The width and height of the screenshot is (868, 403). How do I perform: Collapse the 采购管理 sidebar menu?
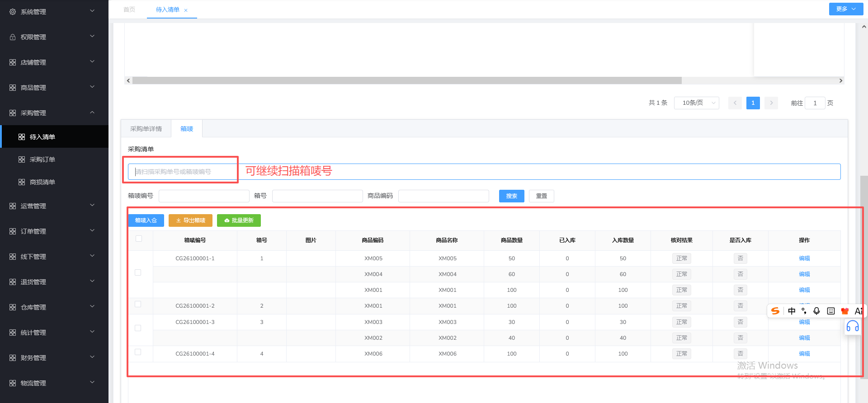54,113
